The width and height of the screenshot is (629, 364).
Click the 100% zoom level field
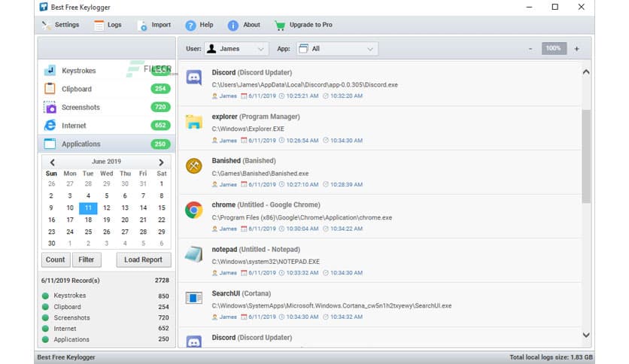tap(554, 48)
